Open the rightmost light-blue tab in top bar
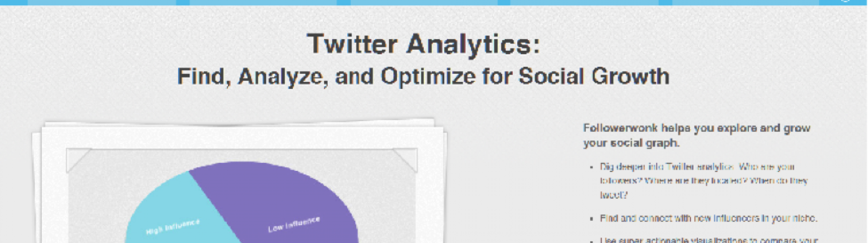The width and height of the screenshot is (868, 243). [746, 2]
